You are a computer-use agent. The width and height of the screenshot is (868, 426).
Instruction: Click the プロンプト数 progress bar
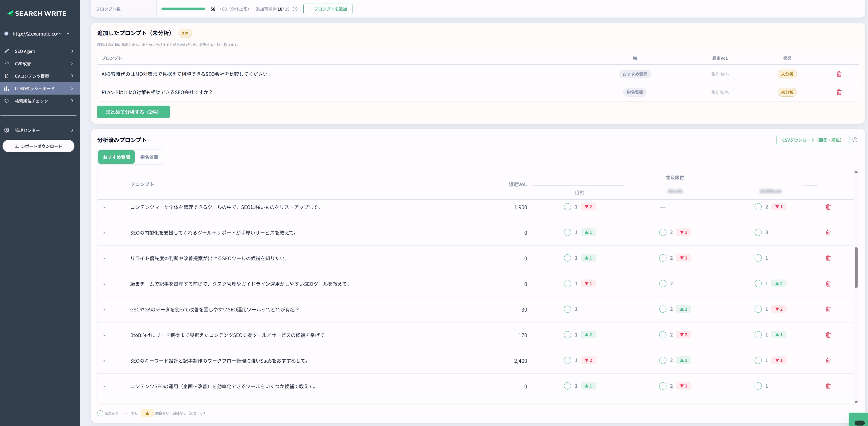pos(183,9)
